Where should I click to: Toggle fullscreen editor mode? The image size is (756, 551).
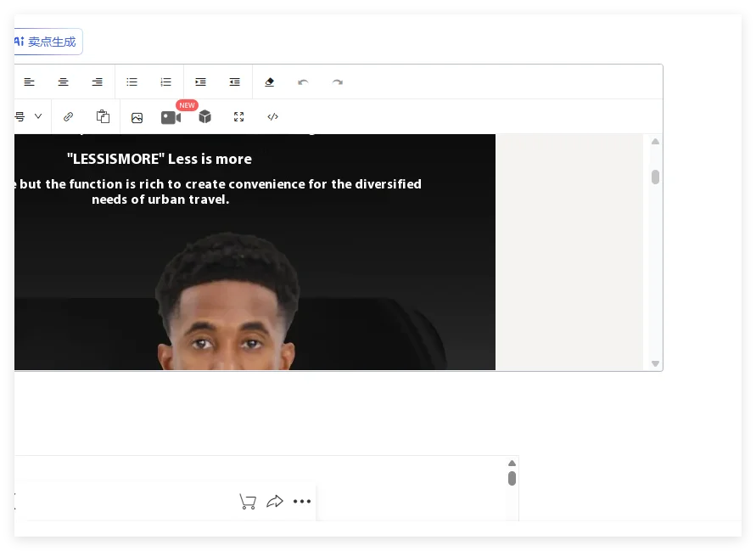(238, 117)
